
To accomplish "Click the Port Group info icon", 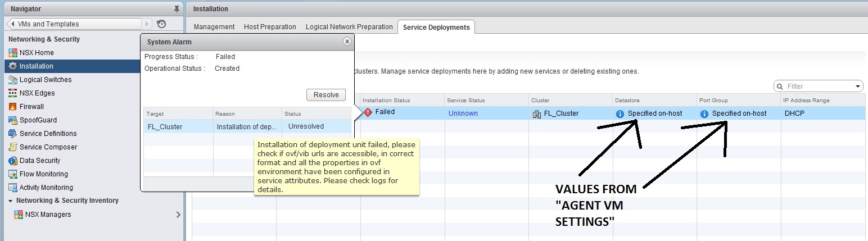I will (x=704, y=113).
